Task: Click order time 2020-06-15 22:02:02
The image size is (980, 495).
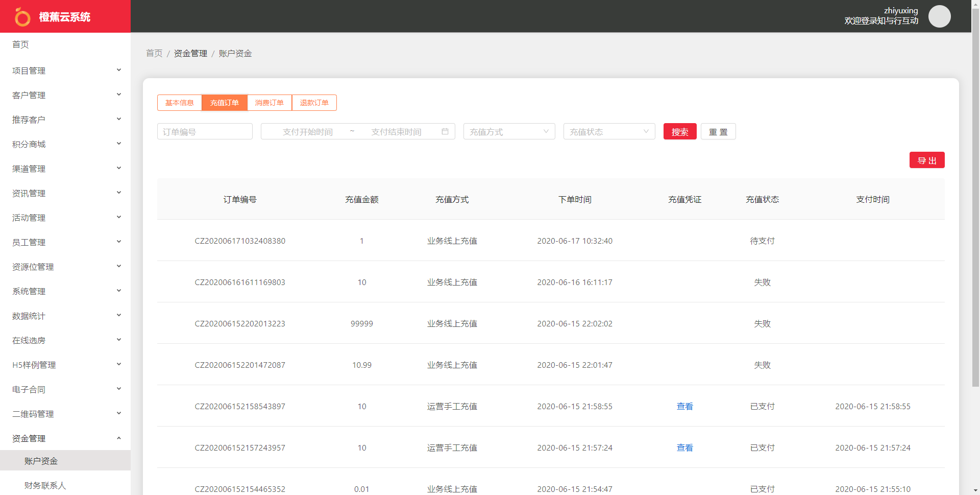Action: (575, 323)
